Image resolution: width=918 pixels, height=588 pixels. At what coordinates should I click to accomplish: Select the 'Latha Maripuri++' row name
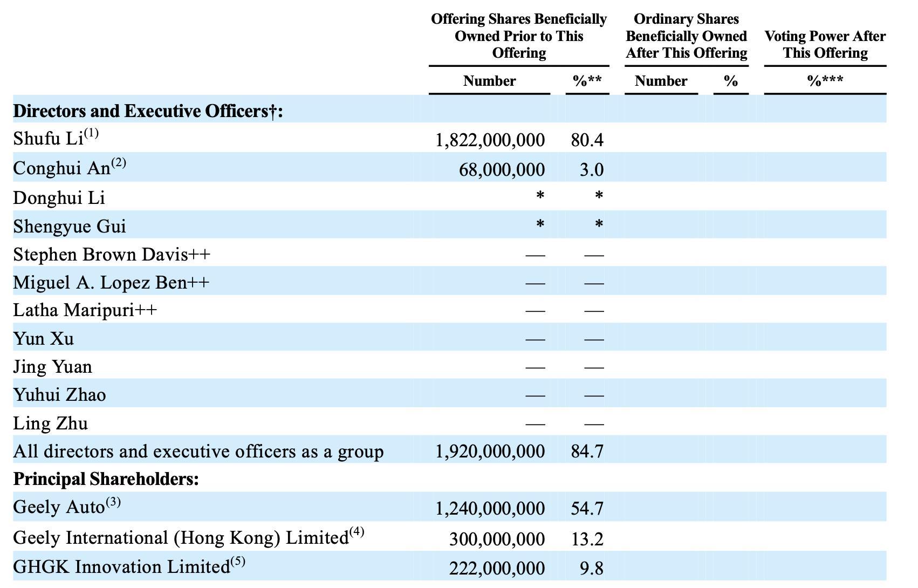[x=85, y=310]
